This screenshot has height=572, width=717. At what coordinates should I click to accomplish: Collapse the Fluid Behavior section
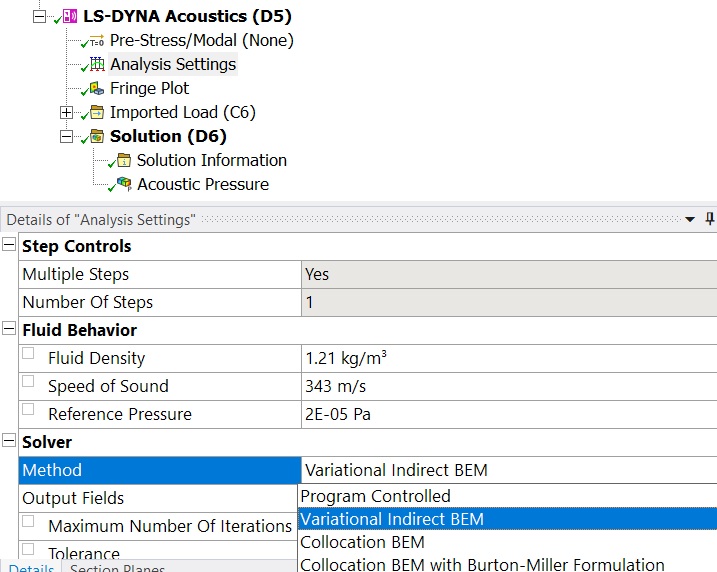(9, 328)
